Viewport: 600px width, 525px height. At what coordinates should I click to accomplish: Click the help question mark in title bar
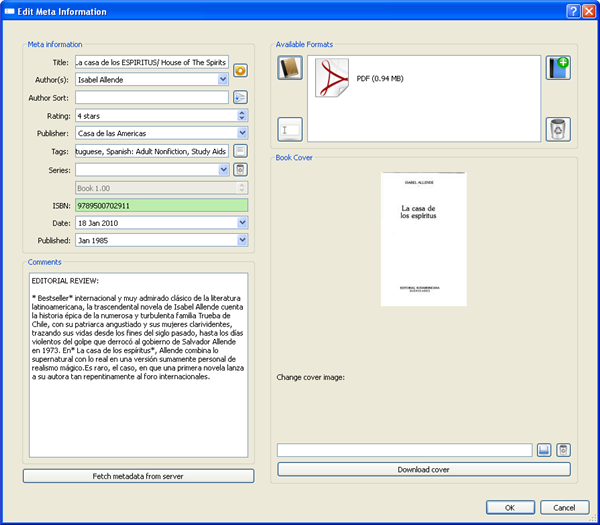coord(573,10)
